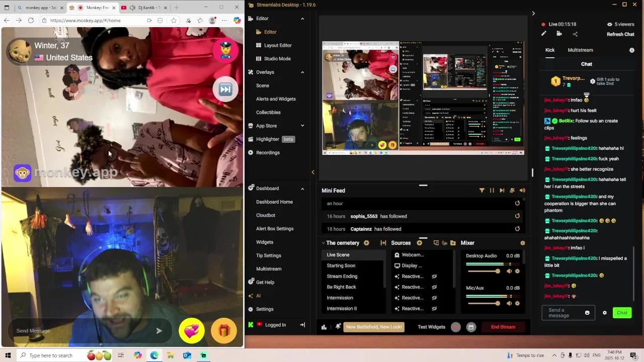Skip to next person on Monkey app

click(225, 90)
